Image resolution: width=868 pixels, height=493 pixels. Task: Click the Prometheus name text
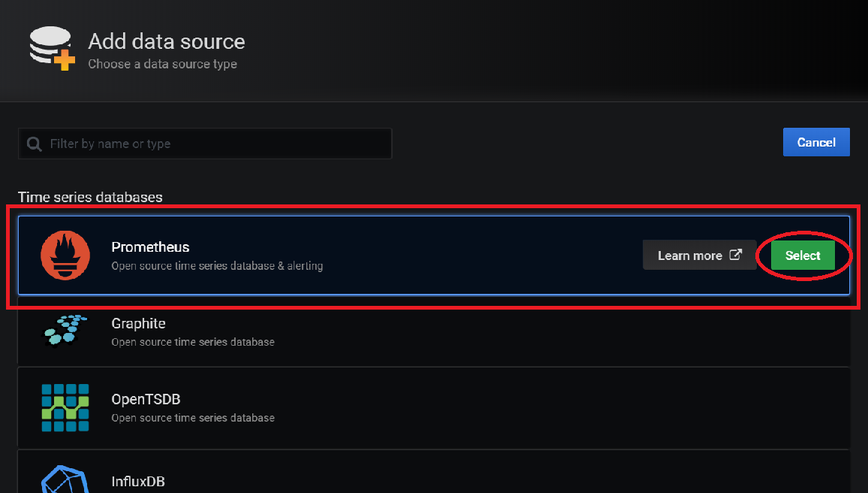coord(150,247)
